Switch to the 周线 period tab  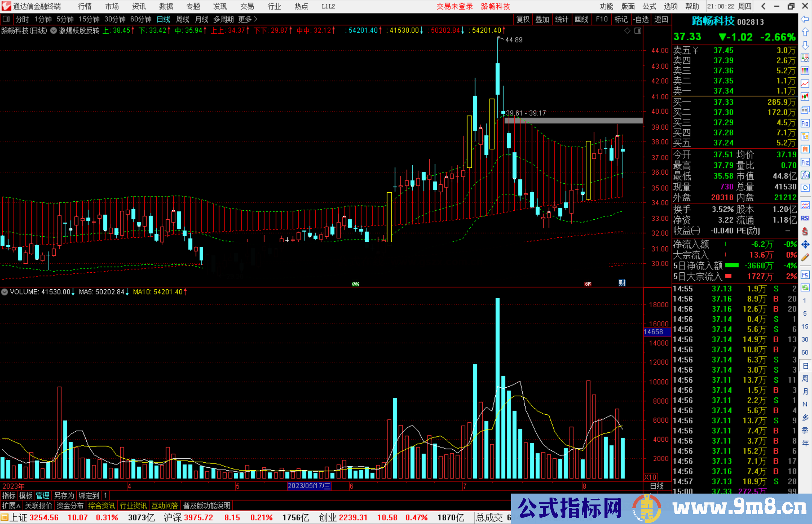183,19
